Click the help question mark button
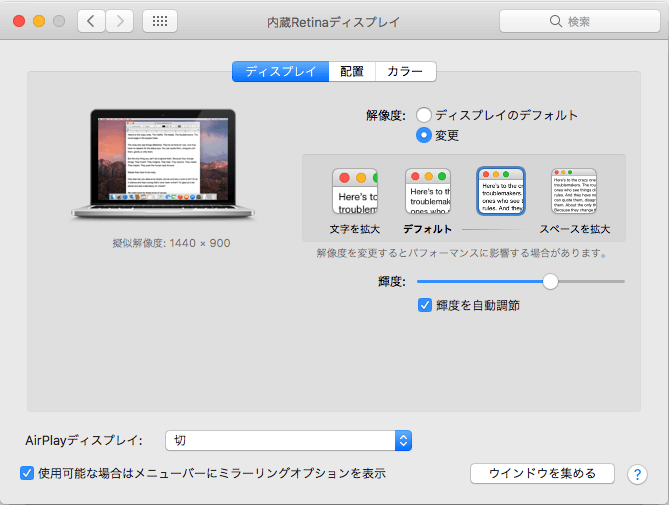This screenshot has width=669, height=505. 637,474
